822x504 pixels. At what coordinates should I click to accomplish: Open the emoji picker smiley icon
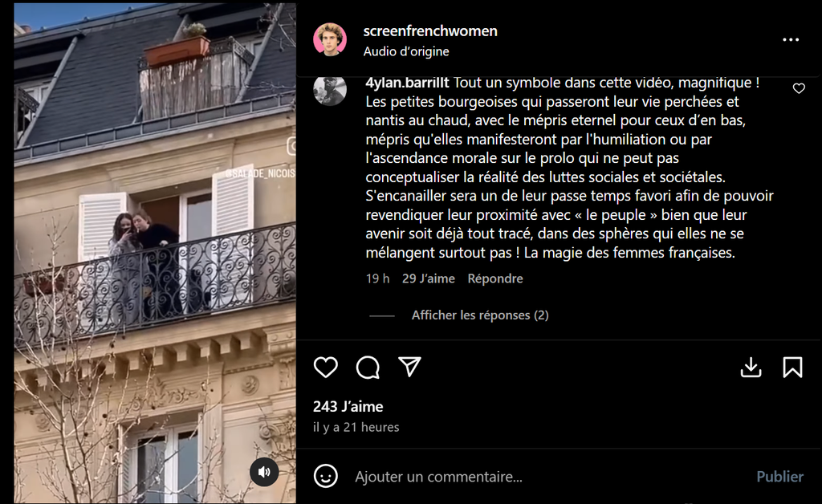[x=326, y=476]
